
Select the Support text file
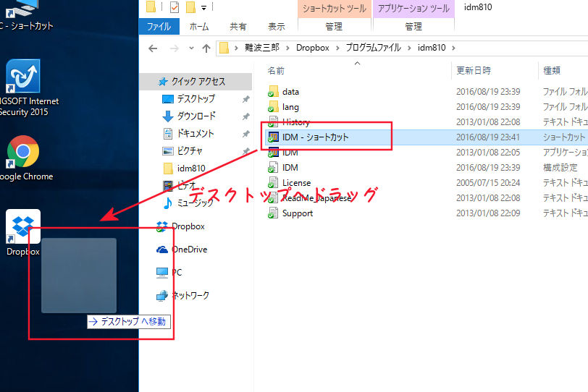298,213
